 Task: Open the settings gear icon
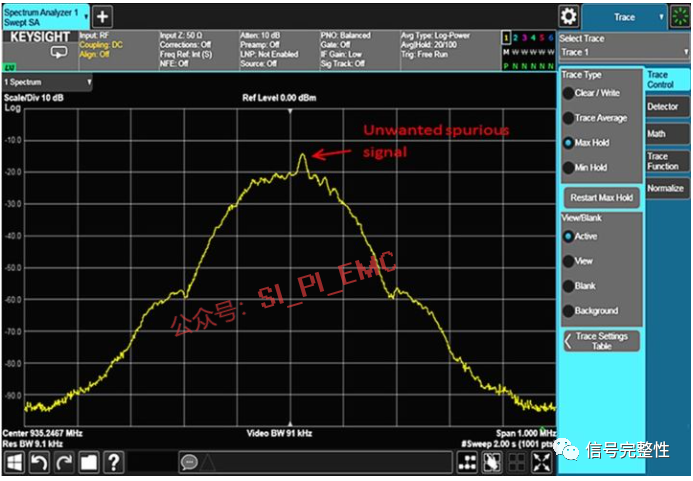[x=568, y=17]
